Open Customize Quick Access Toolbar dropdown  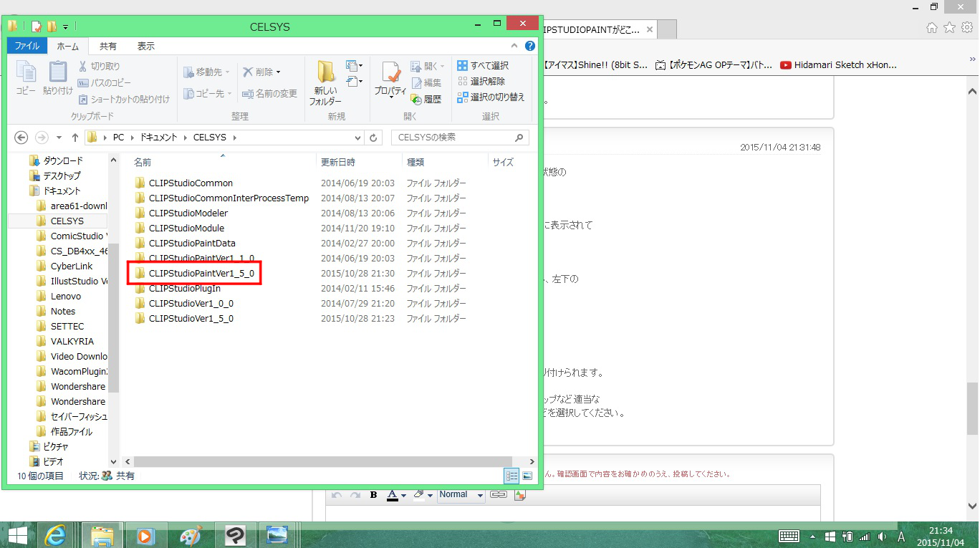65,27
